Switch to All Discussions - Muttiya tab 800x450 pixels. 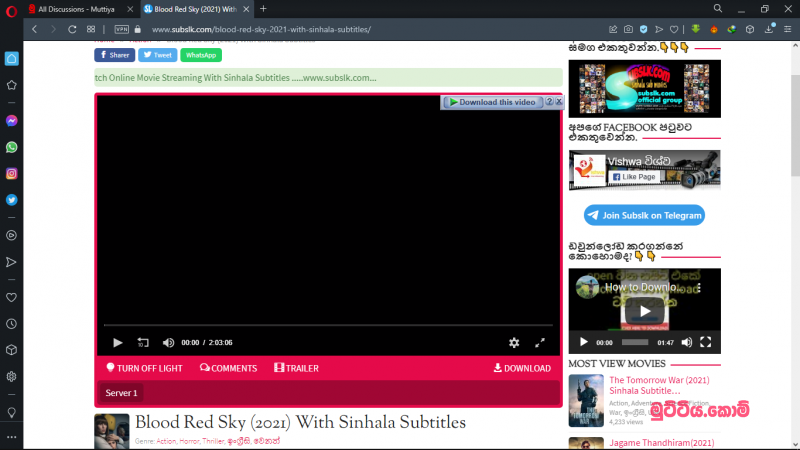tap(77, 9)
